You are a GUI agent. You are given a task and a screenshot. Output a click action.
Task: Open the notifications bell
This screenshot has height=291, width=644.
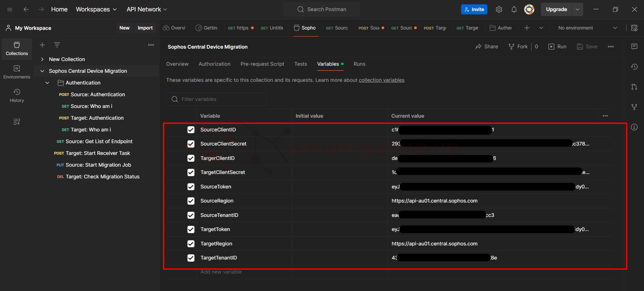pos(514,9)
